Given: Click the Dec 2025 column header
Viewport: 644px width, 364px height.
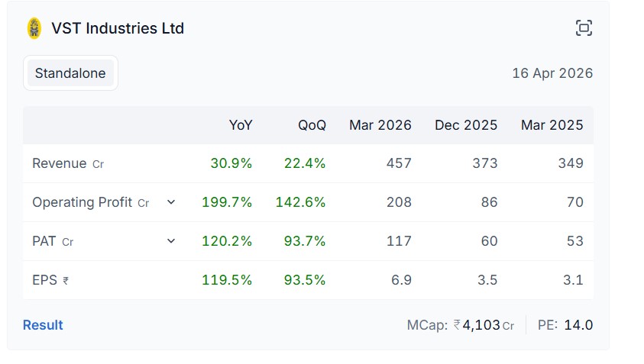Looking at the screenshot, I should (x=466, y=124).
